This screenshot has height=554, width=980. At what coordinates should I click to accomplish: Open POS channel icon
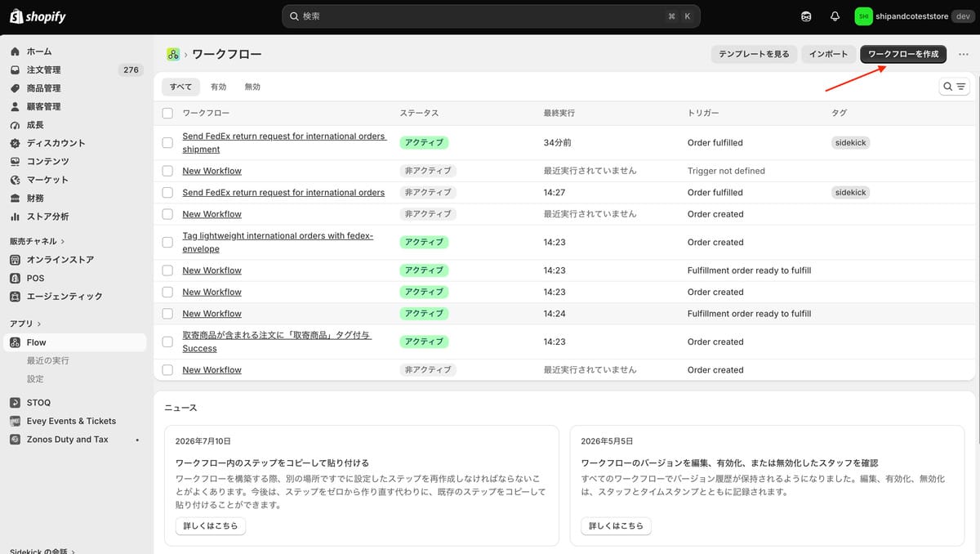point(16,278)
